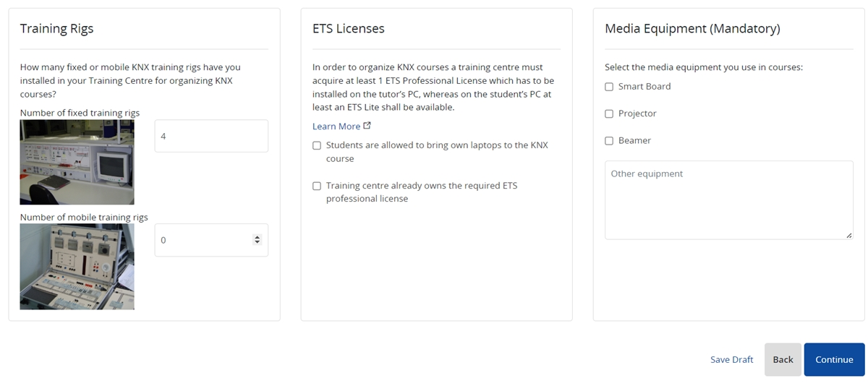The height and width of the screenshot is (386, 868).
Task: Click the Smart Board label text
Action: click(x=644, y=87)
